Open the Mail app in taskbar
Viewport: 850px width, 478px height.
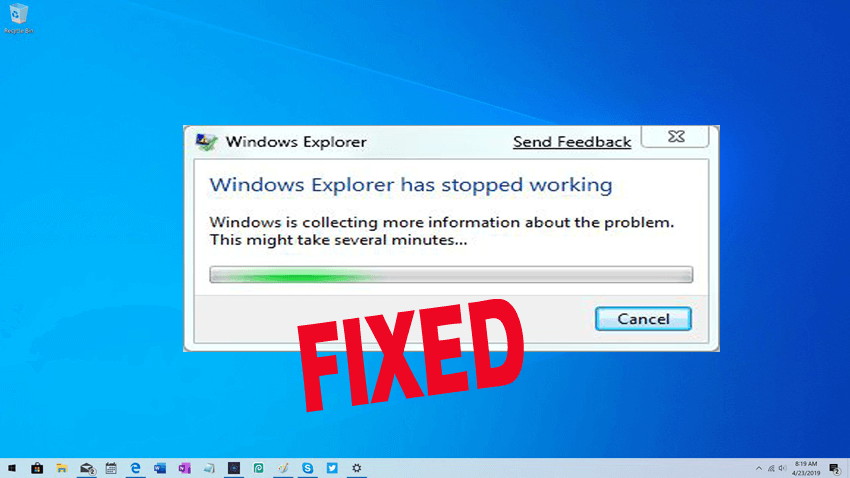(x=87, y=468)
